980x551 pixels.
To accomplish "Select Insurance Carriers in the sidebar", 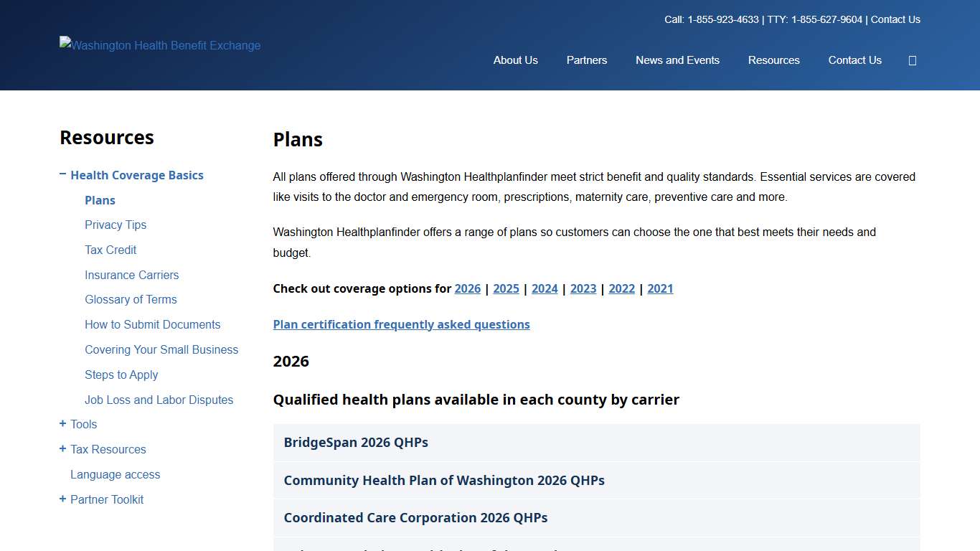I will coord(131,275).
